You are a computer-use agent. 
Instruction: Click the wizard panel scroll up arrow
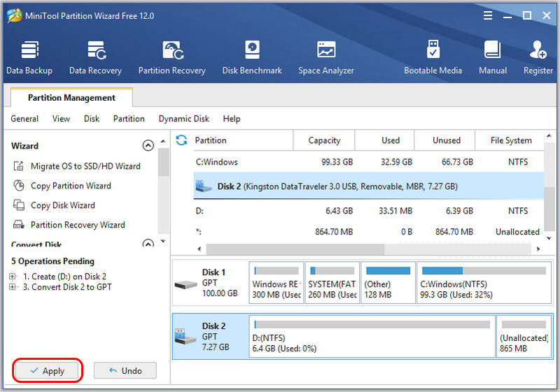tap(163, 141)
